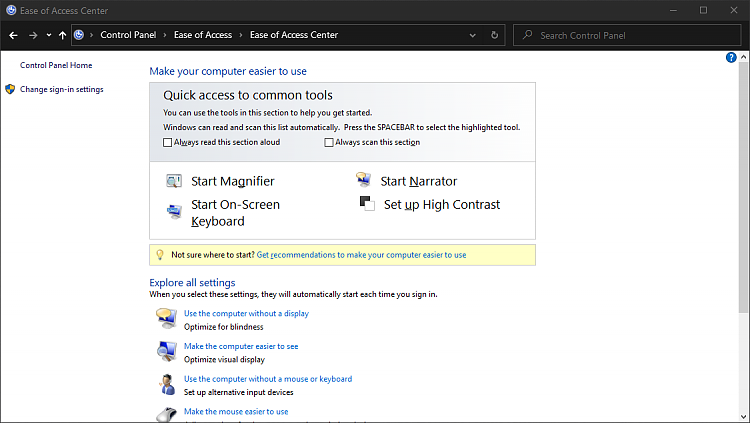Screen dimensions: 750x423
Task: Maximize the Ease of Access Center window
Action: 703,10
